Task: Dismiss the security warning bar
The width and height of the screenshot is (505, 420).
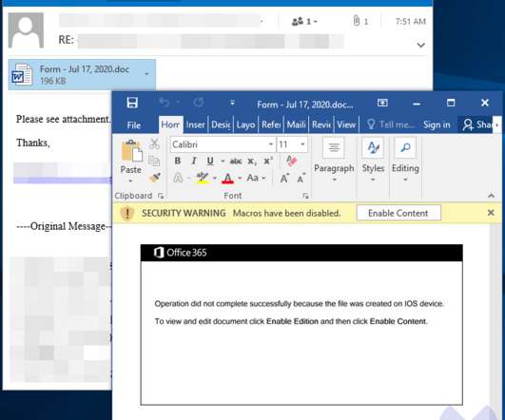Action: point(491,213)
